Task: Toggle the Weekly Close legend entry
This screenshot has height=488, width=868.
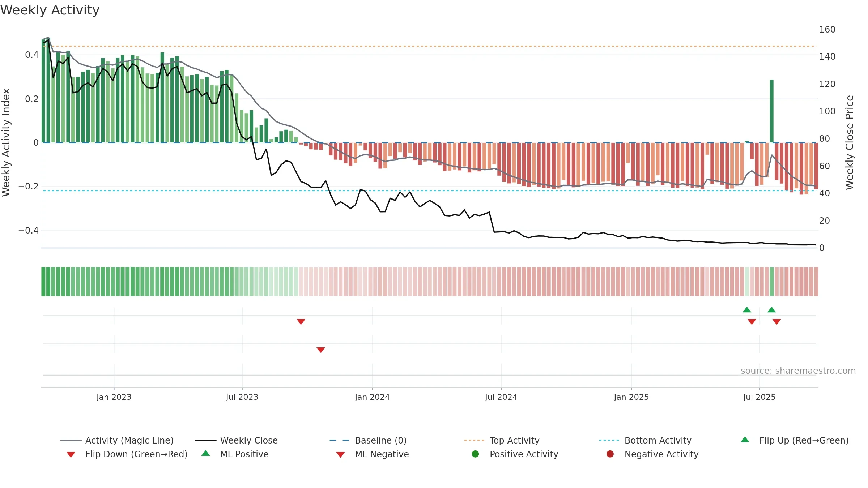Action: pyautogui.click(x=236, y=440)
